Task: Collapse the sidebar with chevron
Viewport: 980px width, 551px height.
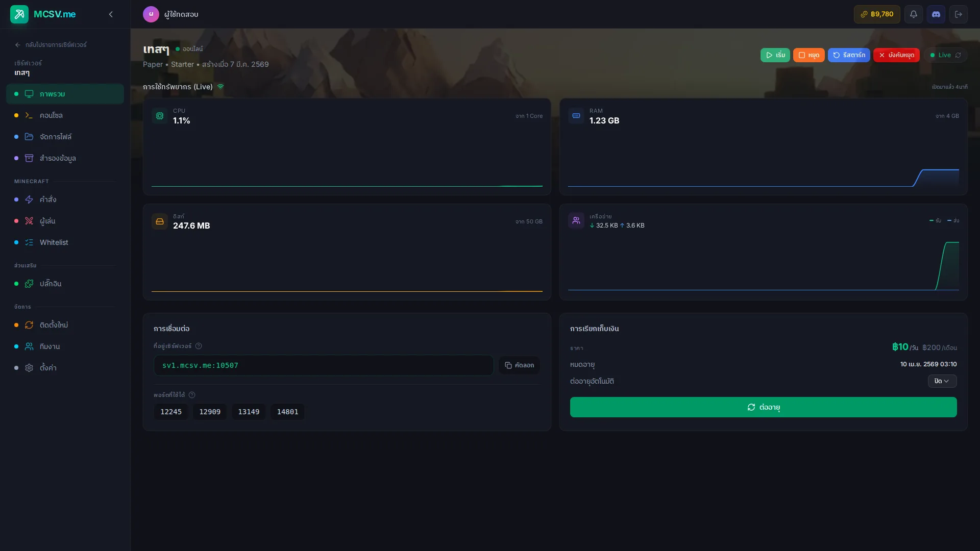Action: [x=111, y=14]
